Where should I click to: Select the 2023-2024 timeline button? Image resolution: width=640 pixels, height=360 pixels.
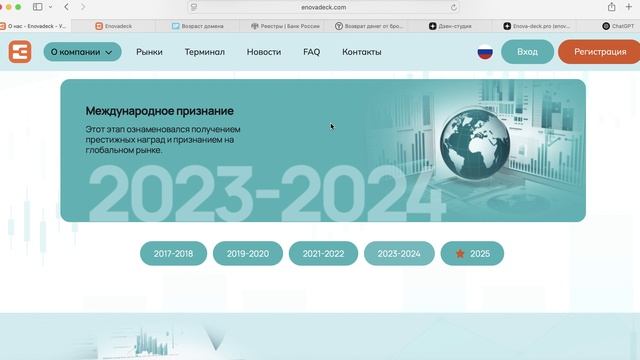[399, 253]
